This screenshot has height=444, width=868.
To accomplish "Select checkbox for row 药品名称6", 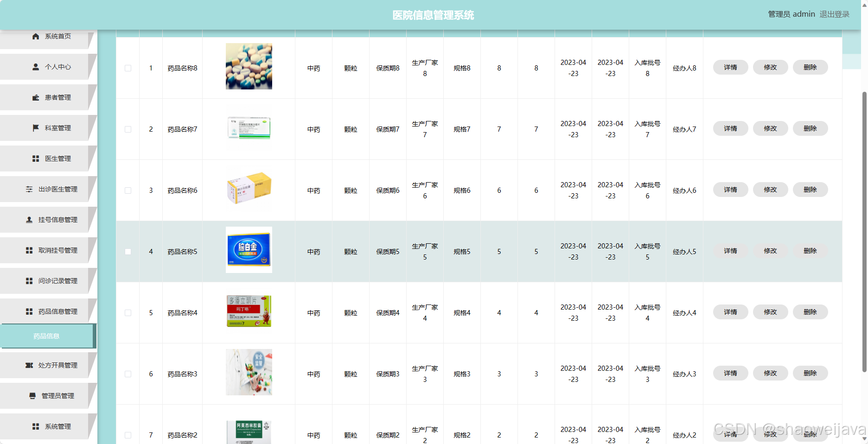I will pos(128,190).
